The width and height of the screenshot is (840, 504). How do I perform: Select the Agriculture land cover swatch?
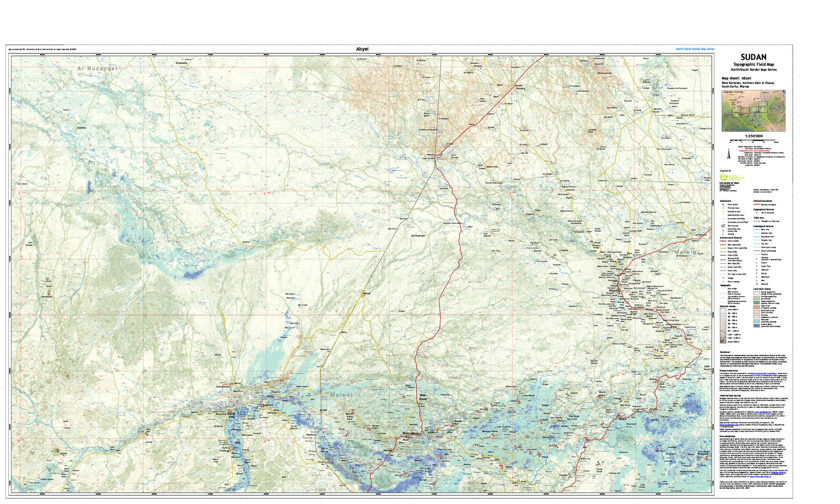(x=756, y=307)
